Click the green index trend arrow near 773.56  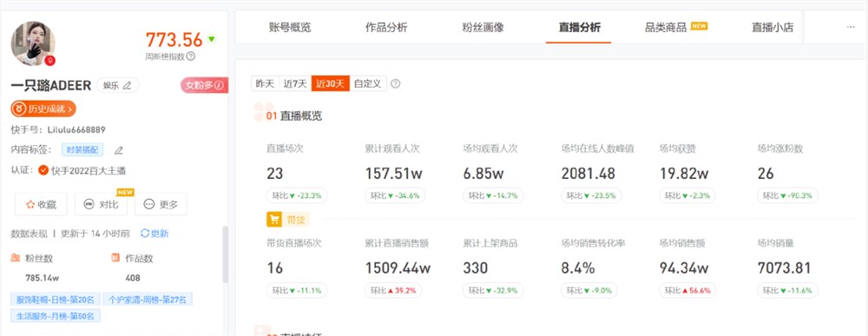(x=211, y=39)
